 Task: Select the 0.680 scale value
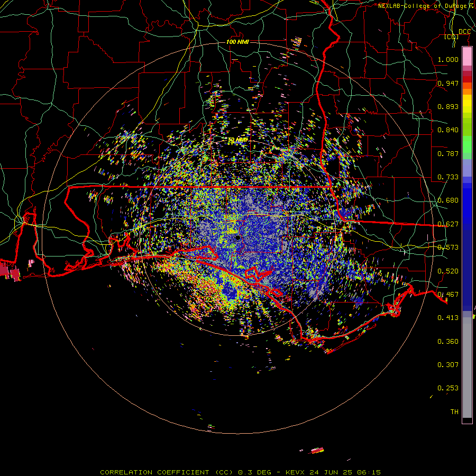coord(448,200)
